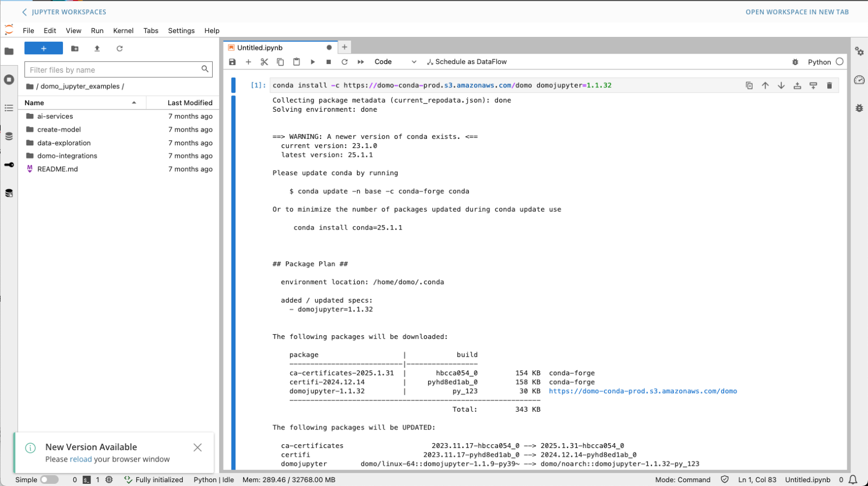Click root folder icon in breadcrumb
Screen dimensions: 868x486
click(30, 86)
